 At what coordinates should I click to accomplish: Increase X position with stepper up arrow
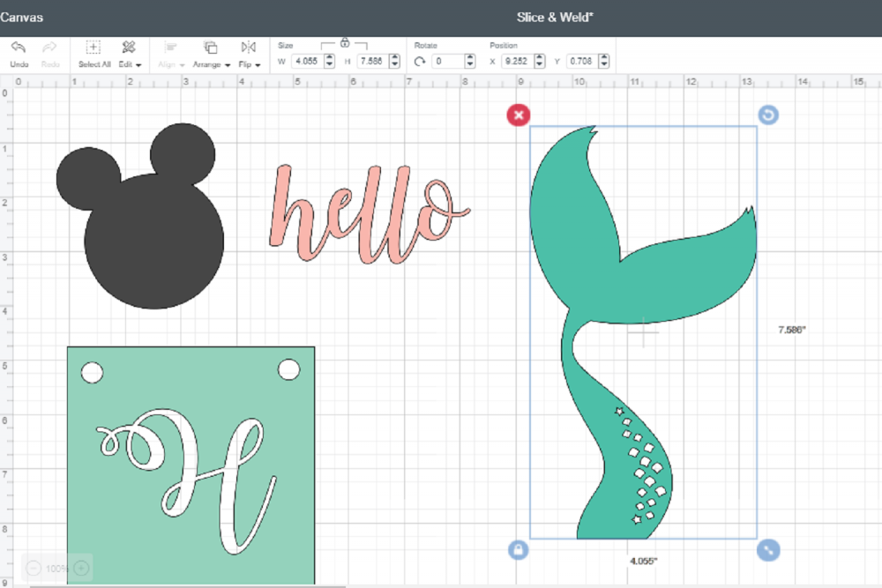coord(540,57)
